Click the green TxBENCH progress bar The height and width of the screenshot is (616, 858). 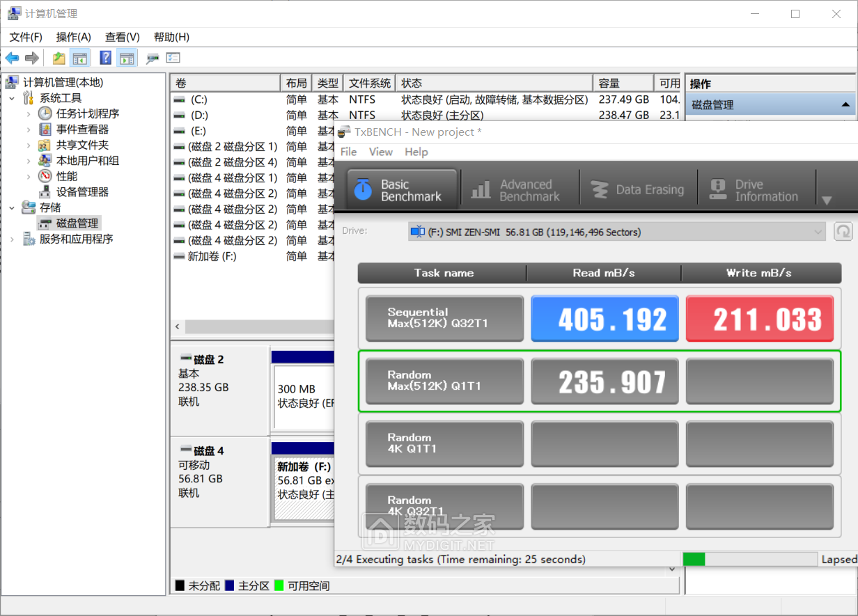(x=750, y=559)
